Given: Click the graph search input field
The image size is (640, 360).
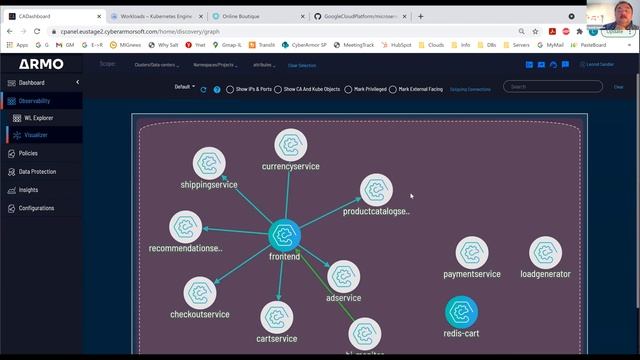Looking at the screenshot, I should point(553,87).
